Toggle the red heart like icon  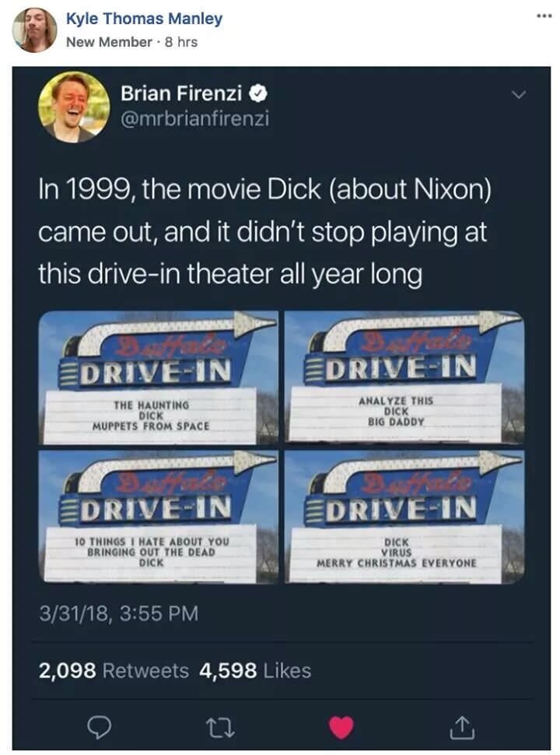pos(341,727)
